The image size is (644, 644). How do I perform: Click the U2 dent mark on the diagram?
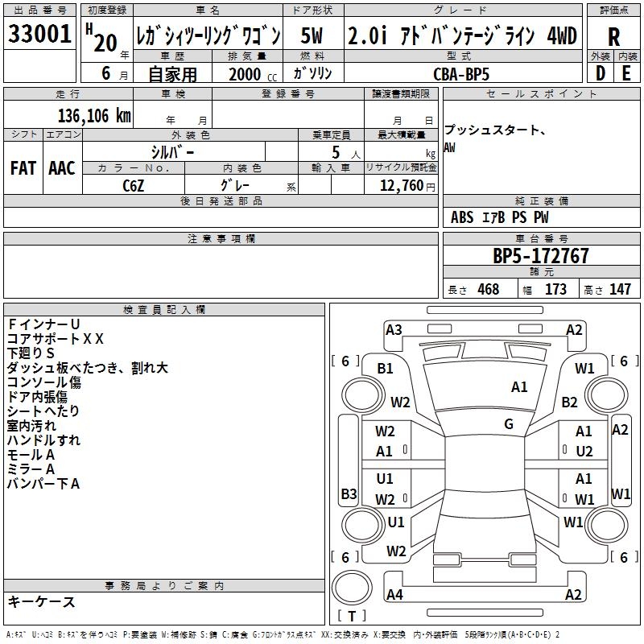(x=584, y=452)
